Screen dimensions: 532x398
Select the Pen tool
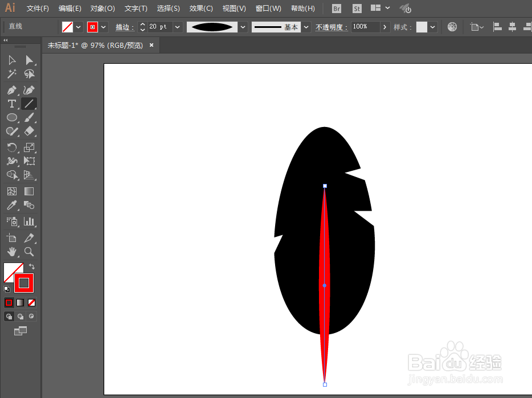pyautogui.click(x=11, y=89)
